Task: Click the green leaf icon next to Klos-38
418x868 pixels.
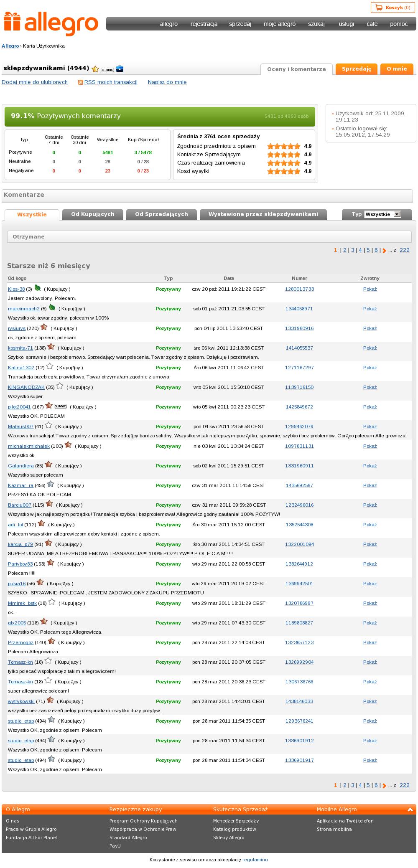Action: 38,288
